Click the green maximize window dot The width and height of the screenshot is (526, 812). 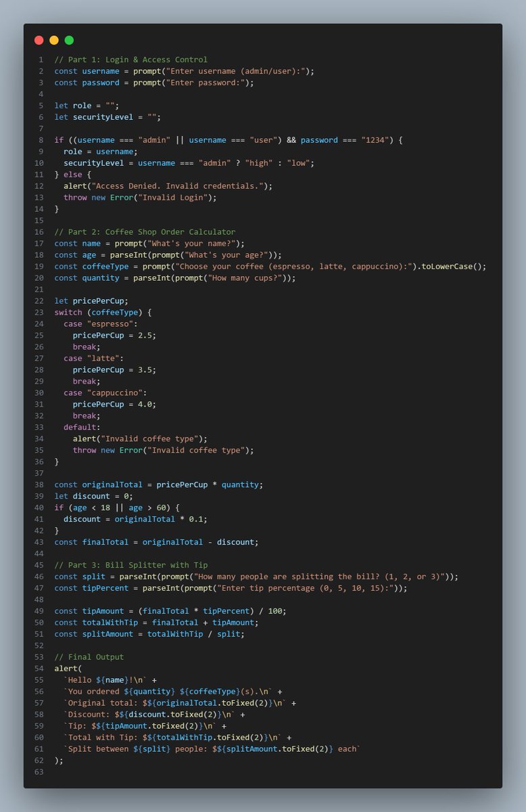pyautogui.click(x=69, y=41)
